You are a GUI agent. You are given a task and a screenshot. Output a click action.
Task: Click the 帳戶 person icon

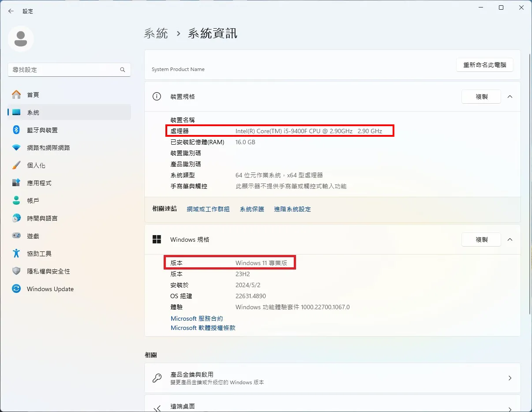[16, 200]
